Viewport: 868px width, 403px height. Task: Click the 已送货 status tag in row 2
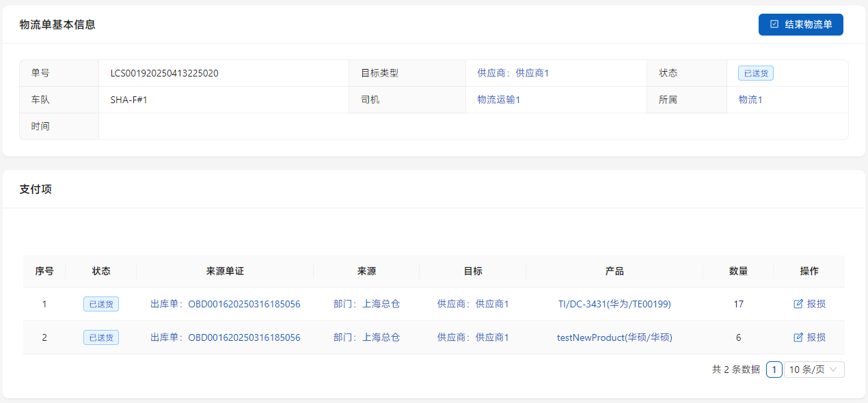tap(101, 337)
